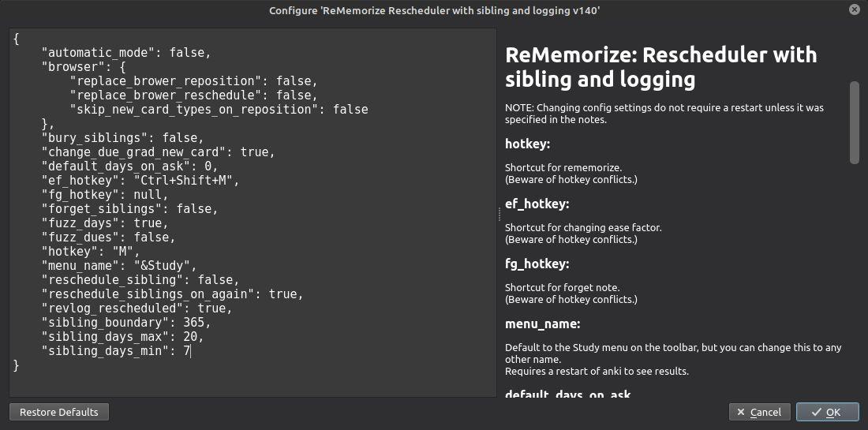The width and height of the screenshot is (868, 430).
Task: Click the "replace_brower_reposition" line
Action: click(x=194, y=81)
